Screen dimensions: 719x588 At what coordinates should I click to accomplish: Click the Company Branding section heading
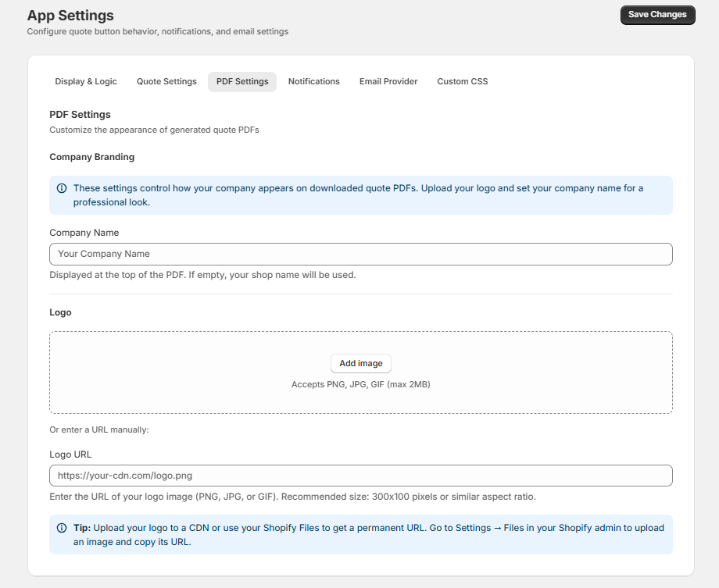(x=92, y=157)
